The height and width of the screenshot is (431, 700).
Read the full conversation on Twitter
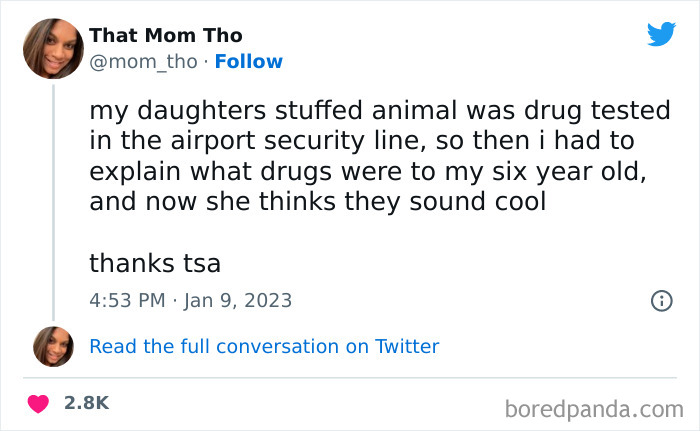pos(264,346)
